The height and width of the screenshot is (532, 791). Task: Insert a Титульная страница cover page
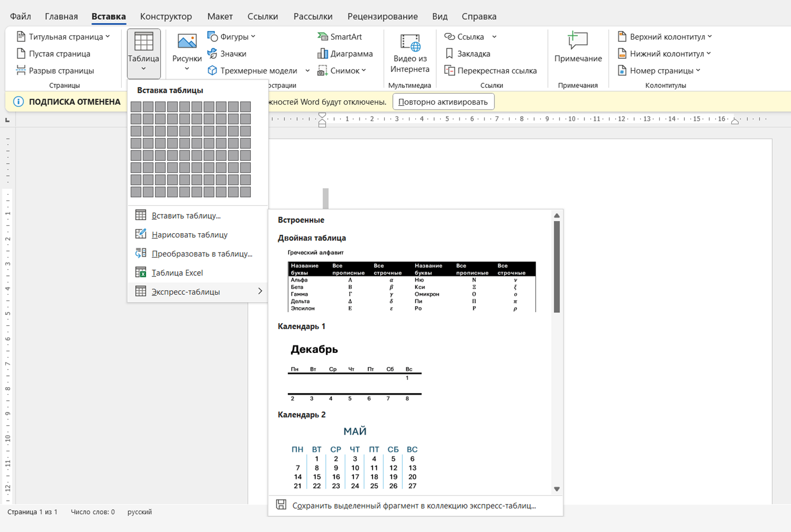coord(63,36)
